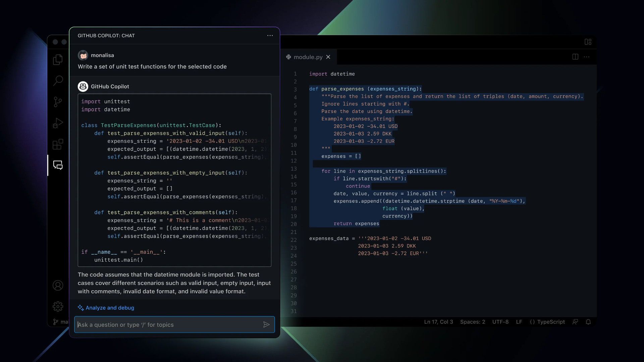Open the chat panel's more actions menu
Screen dimensions: 644x362
[x=270, y=36]
